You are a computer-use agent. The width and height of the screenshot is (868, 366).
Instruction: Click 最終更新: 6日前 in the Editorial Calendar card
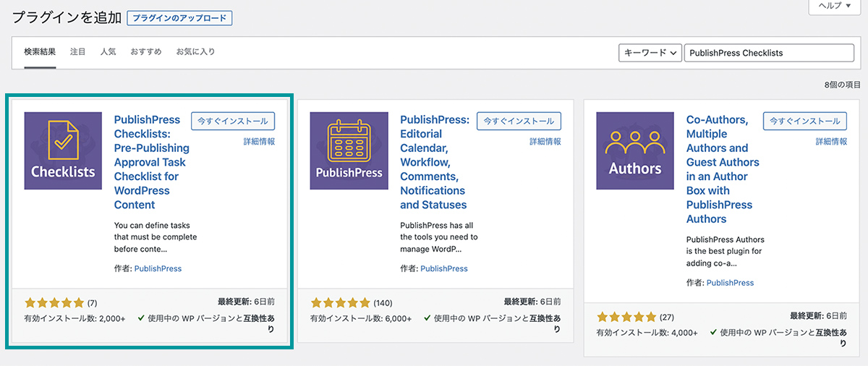pyautogui.click(x=532, y=302)
